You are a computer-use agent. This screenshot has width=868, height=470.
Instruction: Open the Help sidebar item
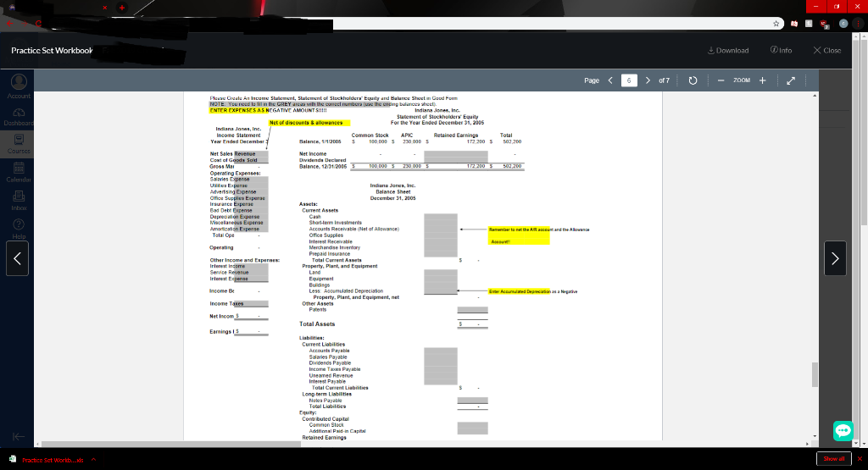coord(19,229)
